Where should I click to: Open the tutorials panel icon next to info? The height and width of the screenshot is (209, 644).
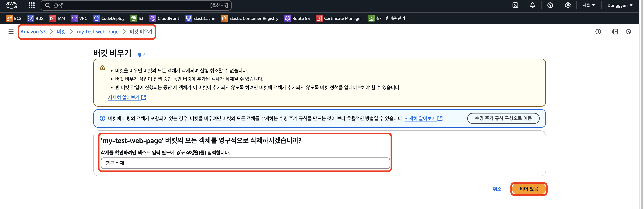(x=615, y=31)
